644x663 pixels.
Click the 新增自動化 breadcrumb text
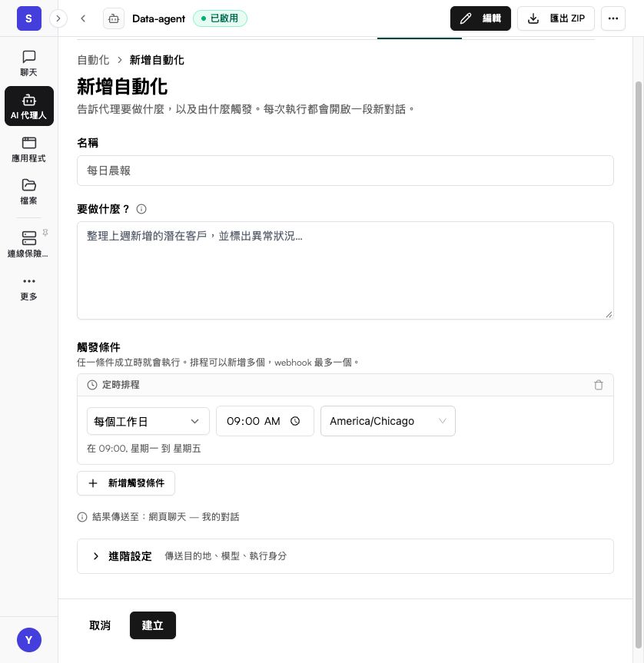tap(157, 60)
